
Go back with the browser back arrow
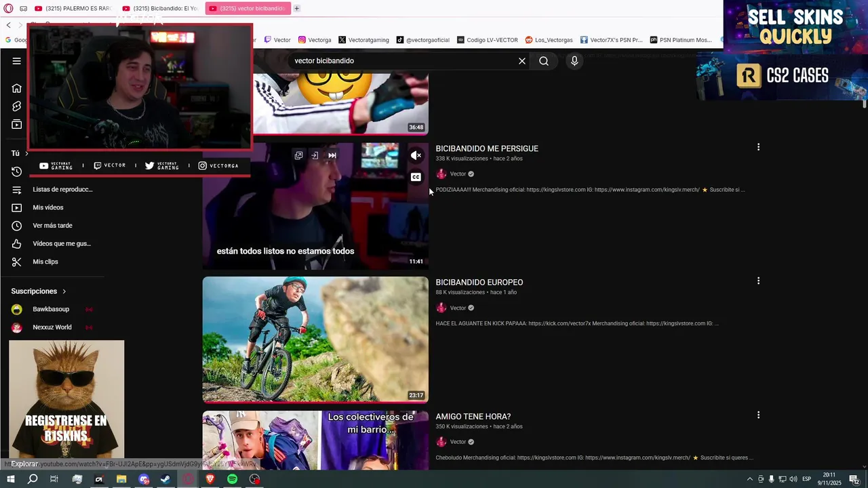(x=8, y=25)
